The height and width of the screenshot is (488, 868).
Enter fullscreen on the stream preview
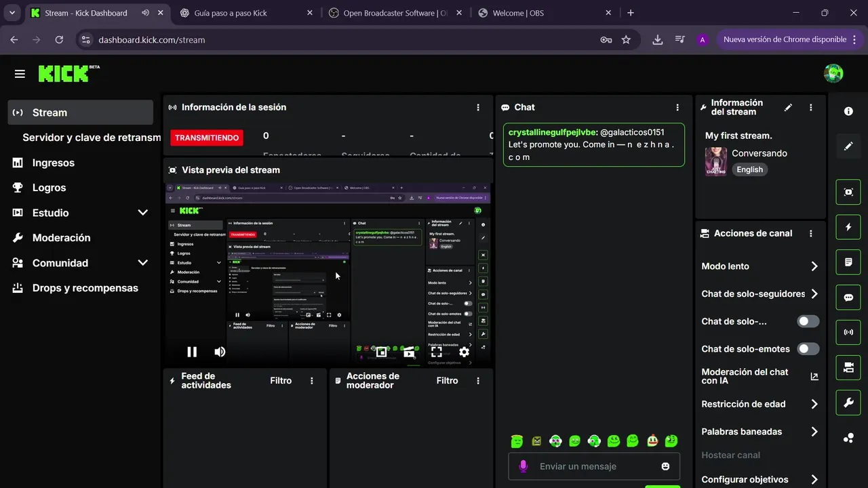pos(437,352)
